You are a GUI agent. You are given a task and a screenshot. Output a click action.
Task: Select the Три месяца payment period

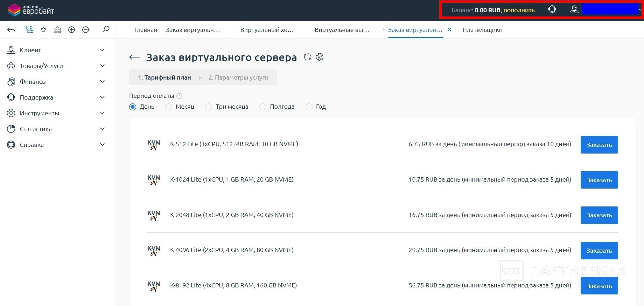pos(209,107)
